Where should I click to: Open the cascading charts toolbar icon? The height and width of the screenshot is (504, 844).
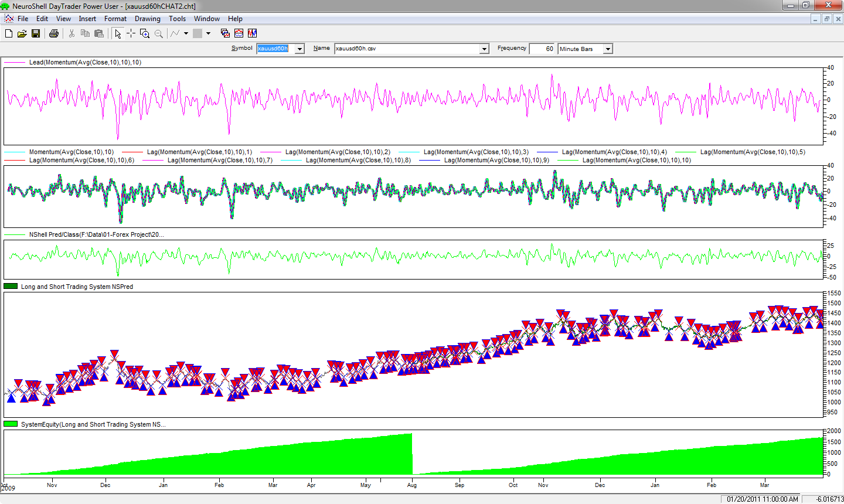[x=225, y=33]
